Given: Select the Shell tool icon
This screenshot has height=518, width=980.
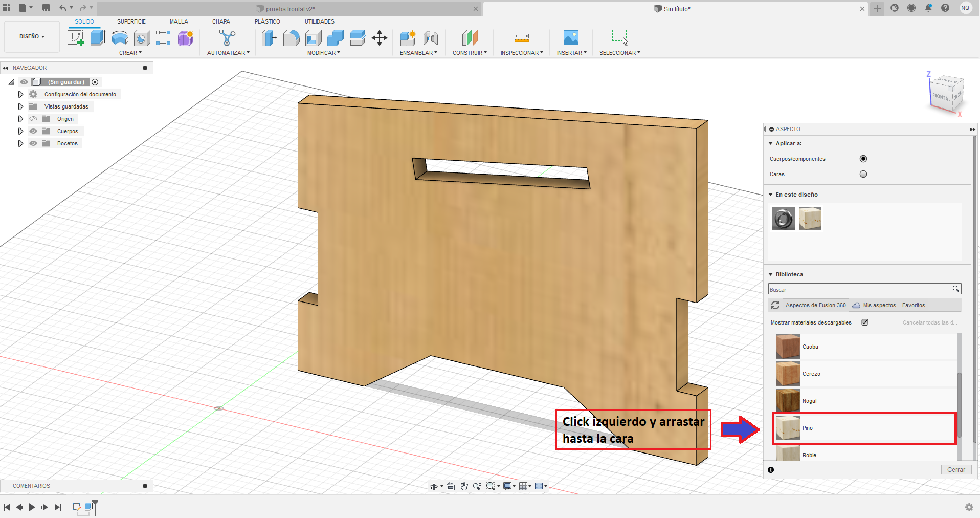Looking at the screenshot, I should (313, 38).
